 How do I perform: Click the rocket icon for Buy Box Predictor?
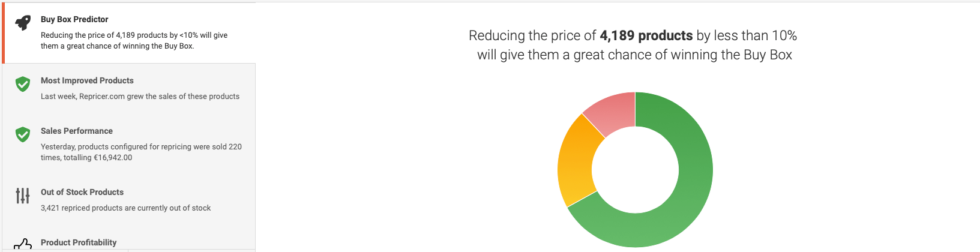click(x=23, y=23)
